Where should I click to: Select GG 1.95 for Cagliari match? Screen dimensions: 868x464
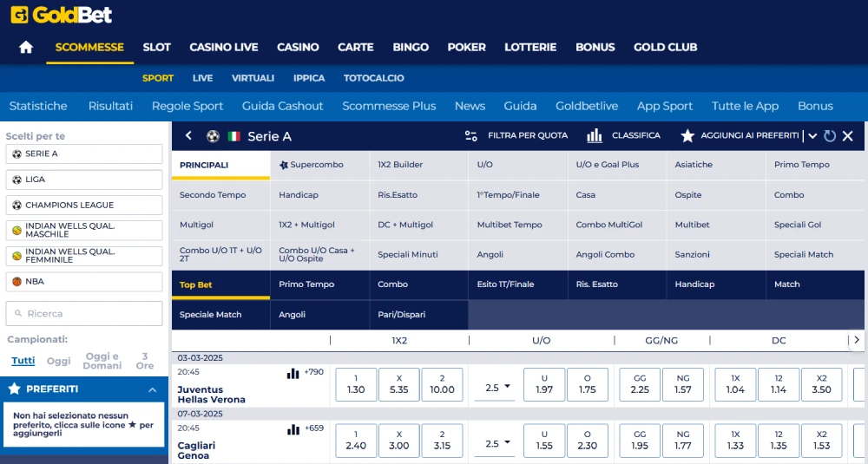tap(640, 441)
